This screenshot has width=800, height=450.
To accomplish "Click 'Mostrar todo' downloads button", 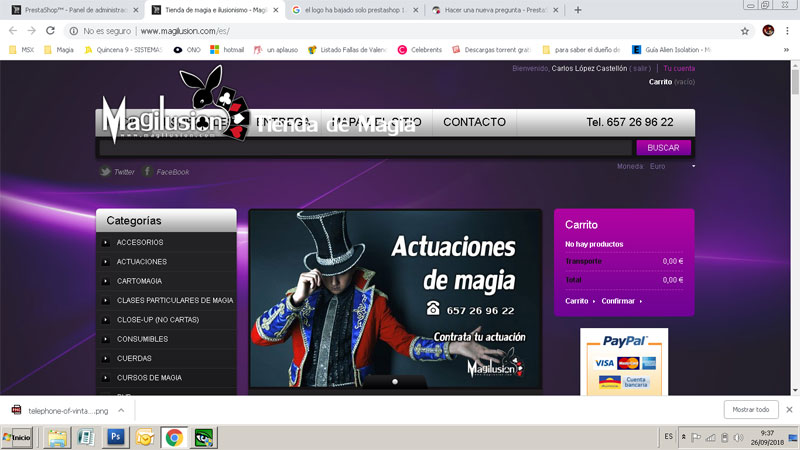I will [x=751, y=410].
